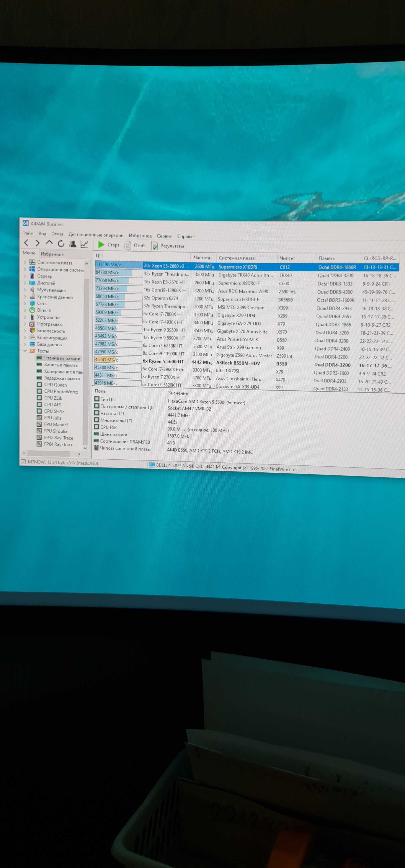Open the FPU Julia benchmark
The image size is (405, 868).
[x=52, y=418]
